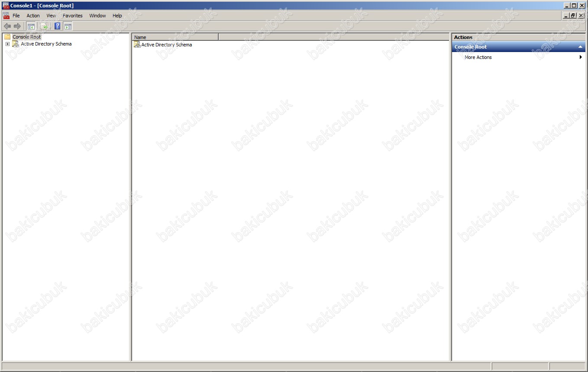
Task: Expand Active Directory Schema tree node
Action: click(x=7, y=44)
